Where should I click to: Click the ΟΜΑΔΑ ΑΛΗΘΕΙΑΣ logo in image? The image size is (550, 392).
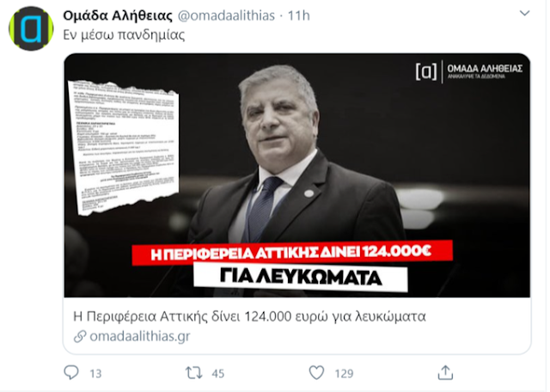point(469,71)
